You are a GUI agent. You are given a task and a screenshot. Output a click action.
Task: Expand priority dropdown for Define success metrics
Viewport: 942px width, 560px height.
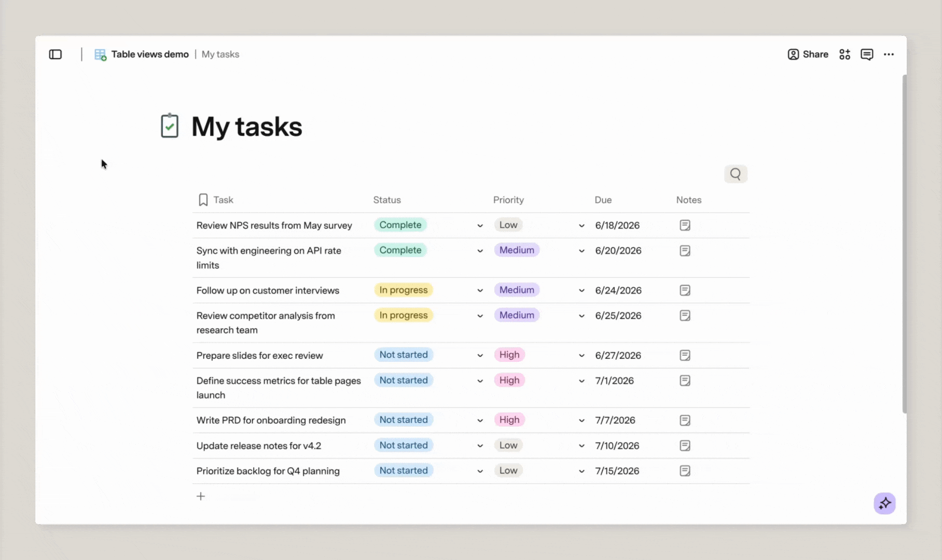[581, 381]
